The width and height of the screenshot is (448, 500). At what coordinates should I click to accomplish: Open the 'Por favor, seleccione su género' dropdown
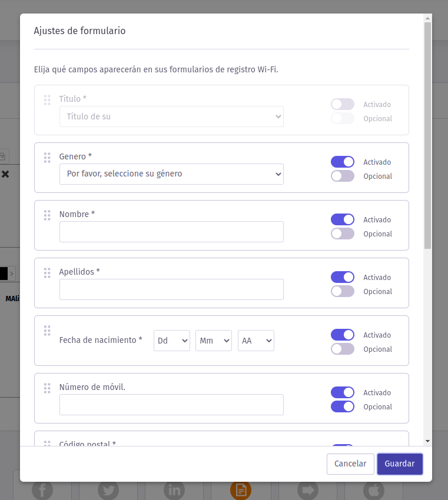(x=171, y=174)
